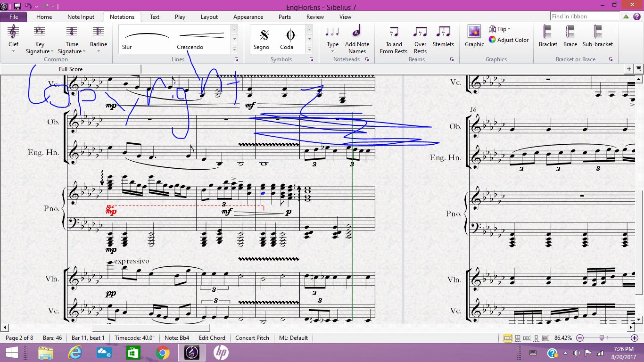
Task: Open the Barline menu
Action: 99,40
